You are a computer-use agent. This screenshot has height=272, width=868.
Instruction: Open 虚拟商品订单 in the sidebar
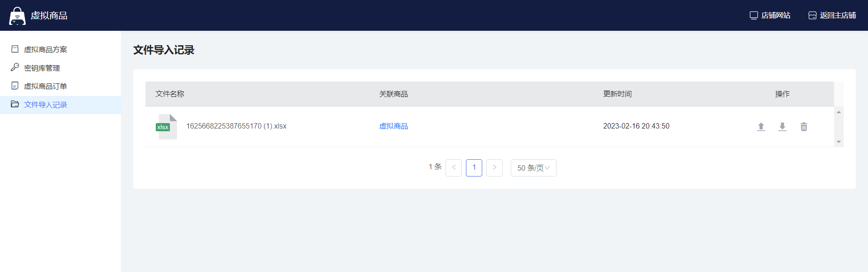(45, 86)
